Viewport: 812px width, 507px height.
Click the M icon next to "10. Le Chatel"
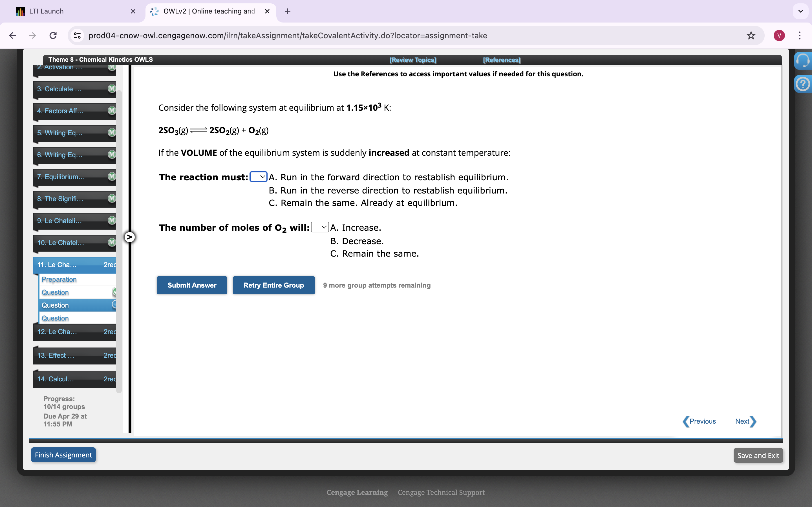point(111,243)
